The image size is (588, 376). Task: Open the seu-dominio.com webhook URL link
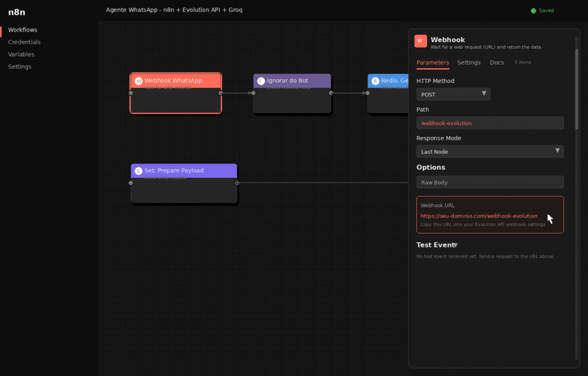tap(478, 216)
